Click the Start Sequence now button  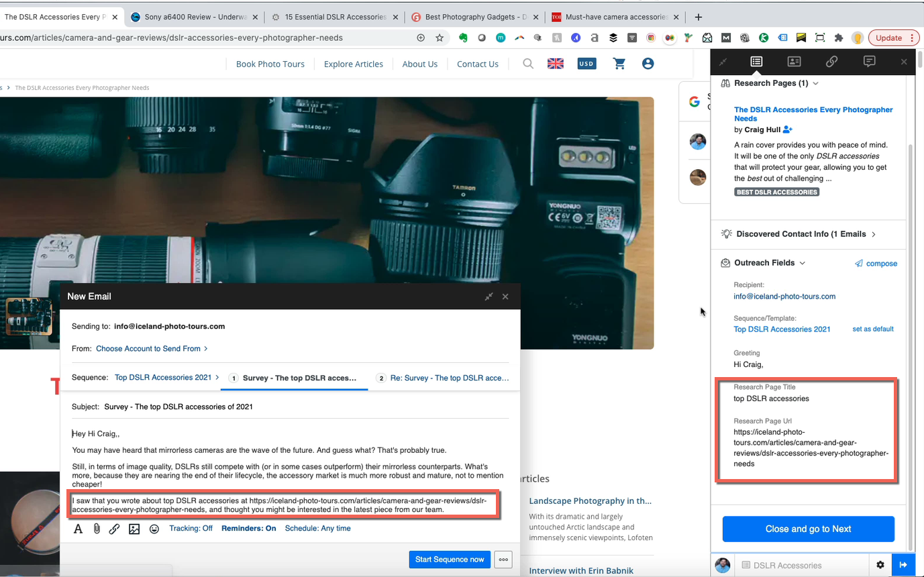449,560
